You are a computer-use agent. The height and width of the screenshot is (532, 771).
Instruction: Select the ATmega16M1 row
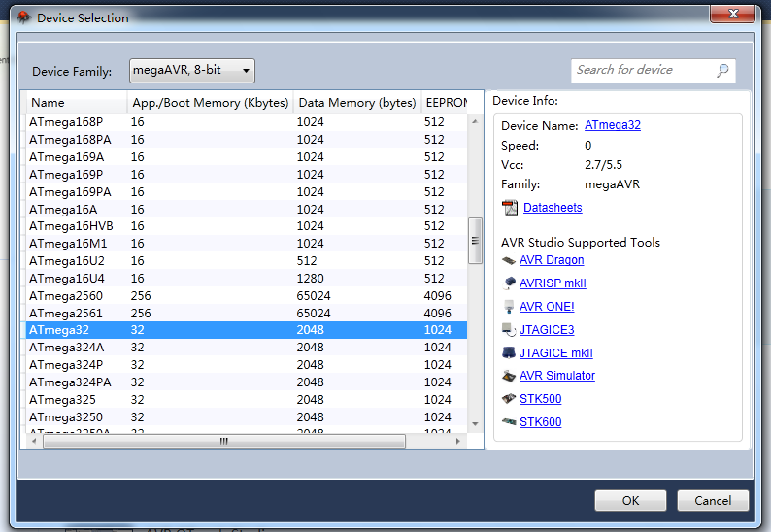tap(246, 244)
